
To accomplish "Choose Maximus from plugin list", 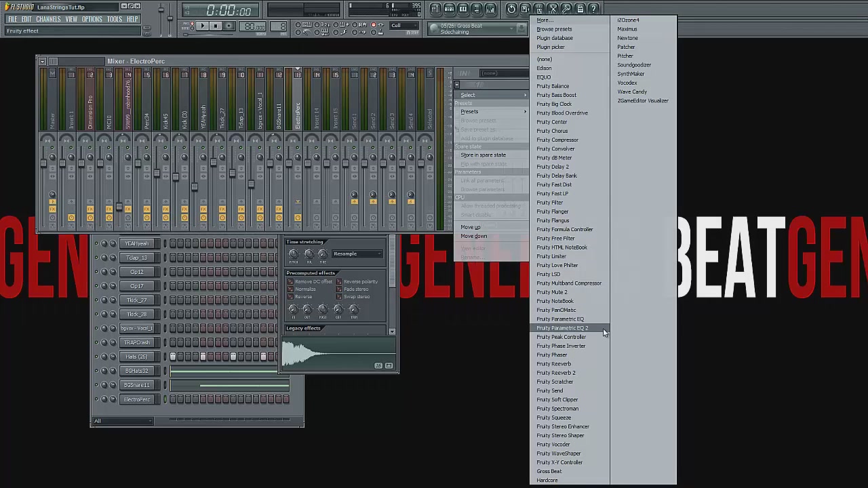I will pos(627,29).
